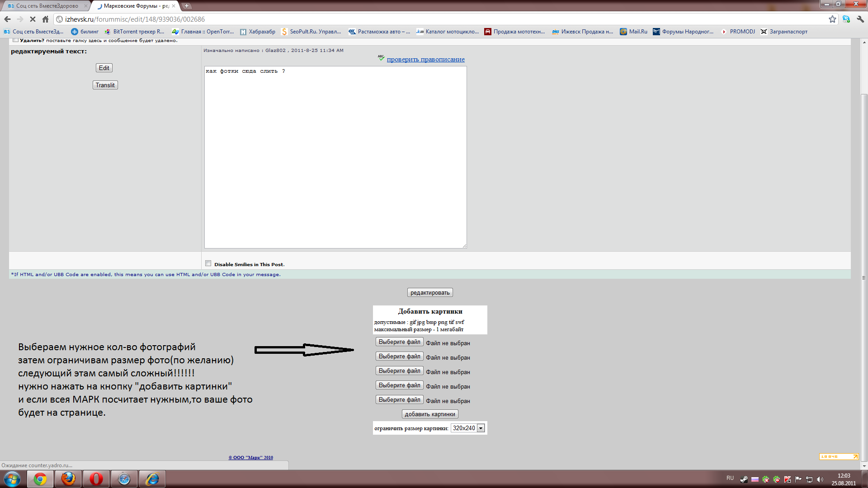868x488 pixels.
Task: Open the wrench settings menu
Action: [x=860, y=19]
